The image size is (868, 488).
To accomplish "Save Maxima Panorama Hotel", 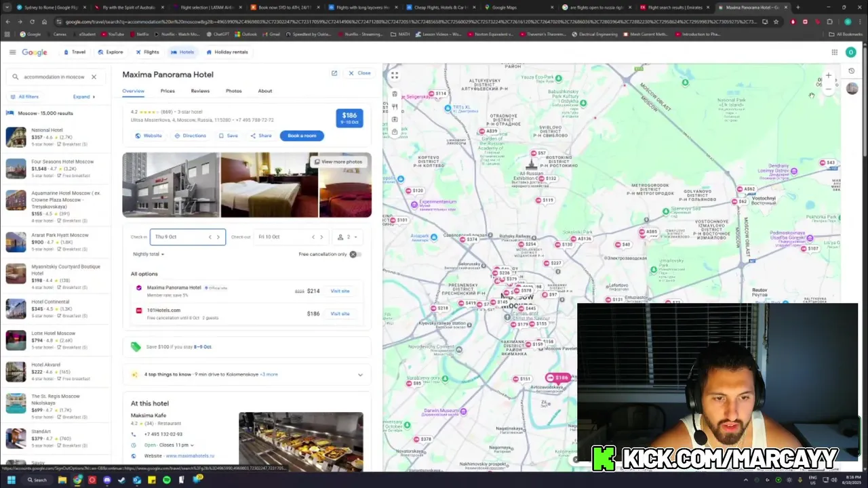I will pyautogui.click(x=228, y=136).
